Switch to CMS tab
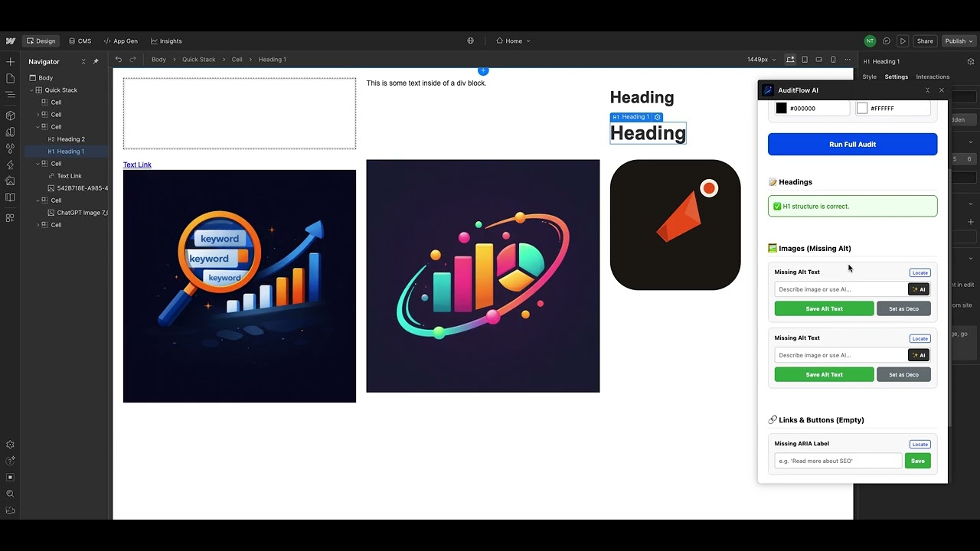 pyautogui.click(x=80, y=41)
